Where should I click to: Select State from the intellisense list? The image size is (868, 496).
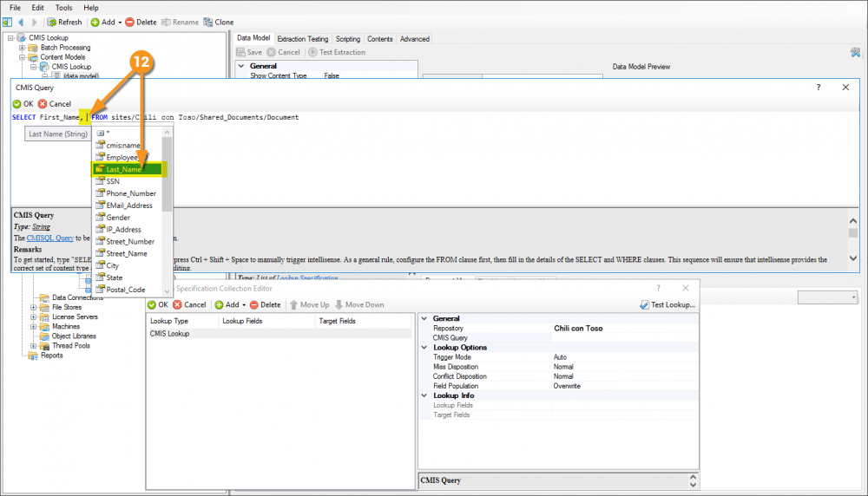[128, 277]
